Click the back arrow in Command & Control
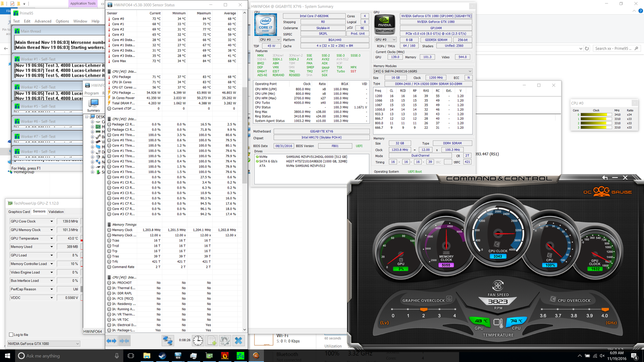644x362 pixels. click(x=605, y=178)
